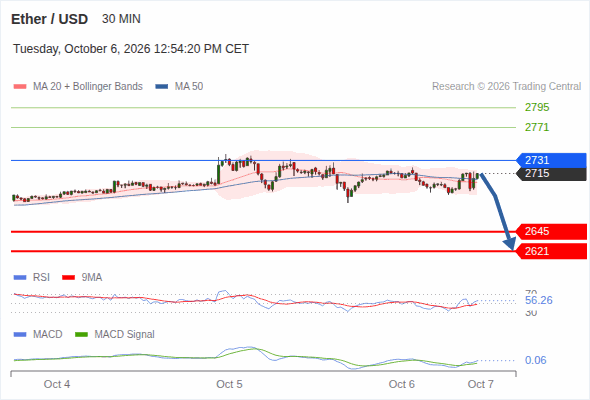Click the Oct 7 date axis label
The image size is (590, 400).
[481, 384]
